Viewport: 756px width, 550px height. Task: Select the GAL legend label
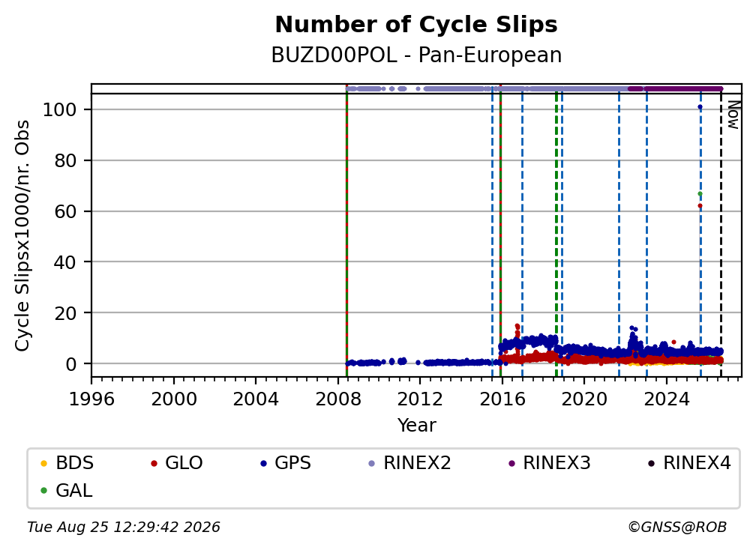(x=73, y=491)
